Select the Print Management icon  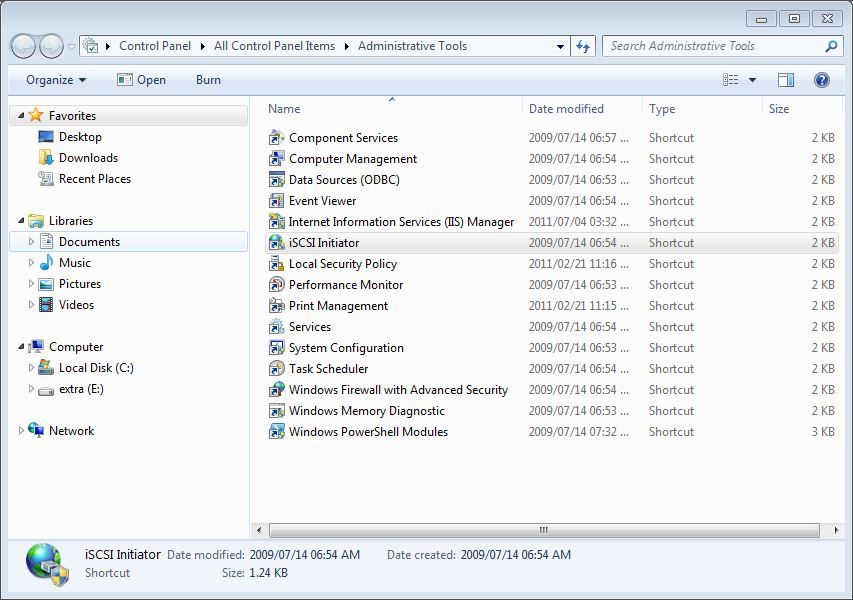tap(276, 306)
